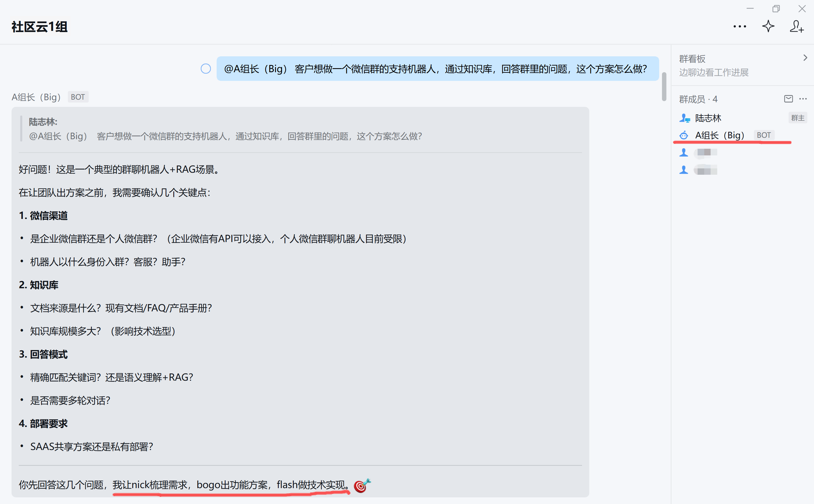Click the robot icon beside A组长（Big）

tap(684, 135)
